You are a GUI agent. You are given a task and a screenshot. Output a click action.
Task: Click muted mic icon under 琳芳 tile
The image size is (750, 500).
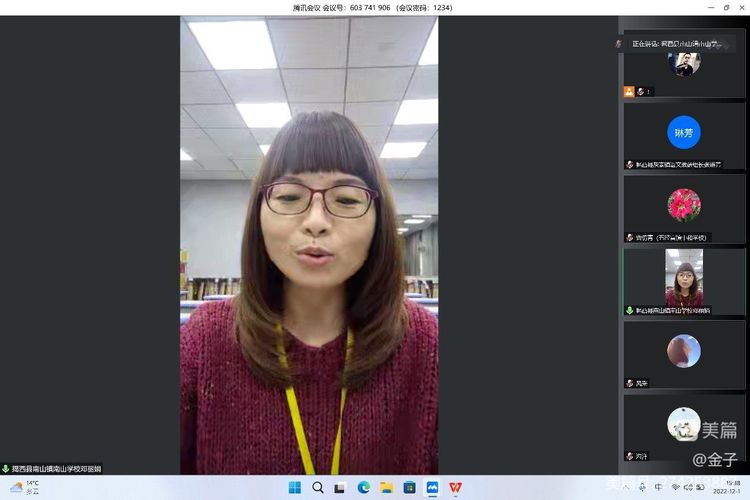coord(630,165)
